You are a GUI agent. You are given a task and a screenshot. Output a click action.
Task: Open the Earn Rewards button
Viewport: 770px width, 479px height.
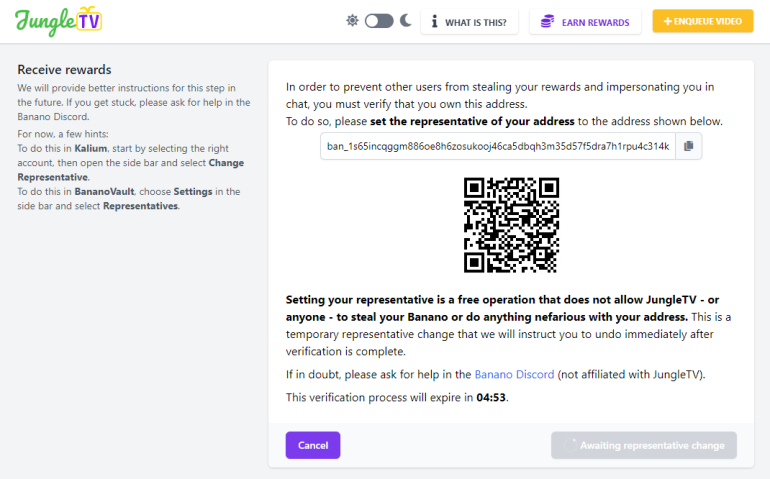[585, 22]
